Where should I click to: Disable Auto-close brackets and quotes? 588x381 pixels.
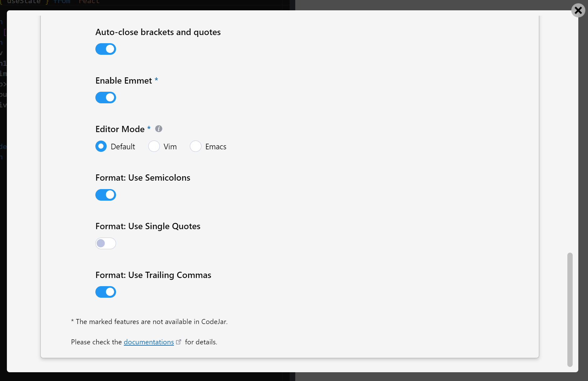(x=106, y=49)
